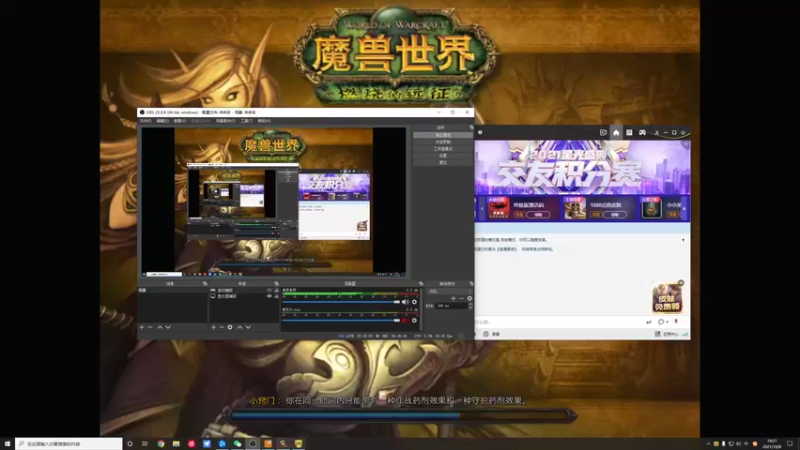Pop out the Sources dock panel
The image size is (800, 450).
point(277,284)
